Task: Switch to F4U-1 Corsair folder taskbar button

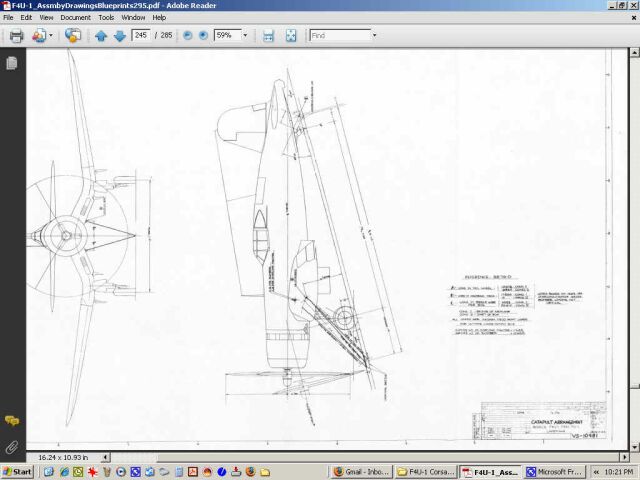Action: [x=425, y=472]
